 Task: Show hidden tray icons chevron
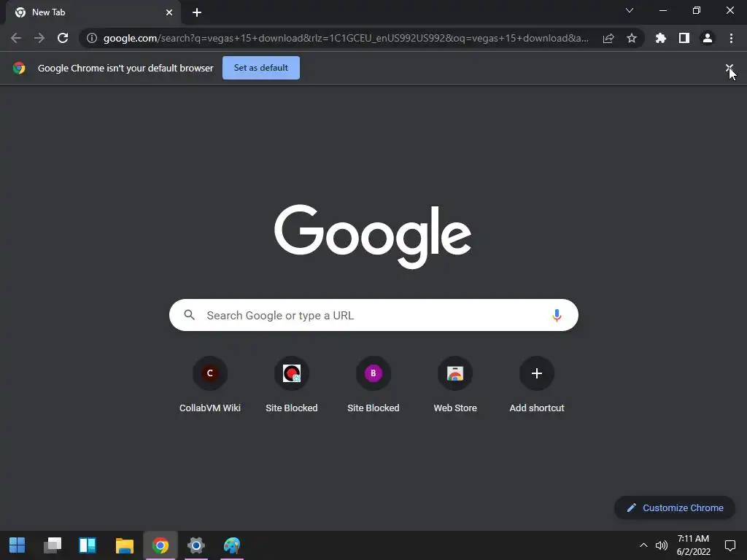[643, 545]
